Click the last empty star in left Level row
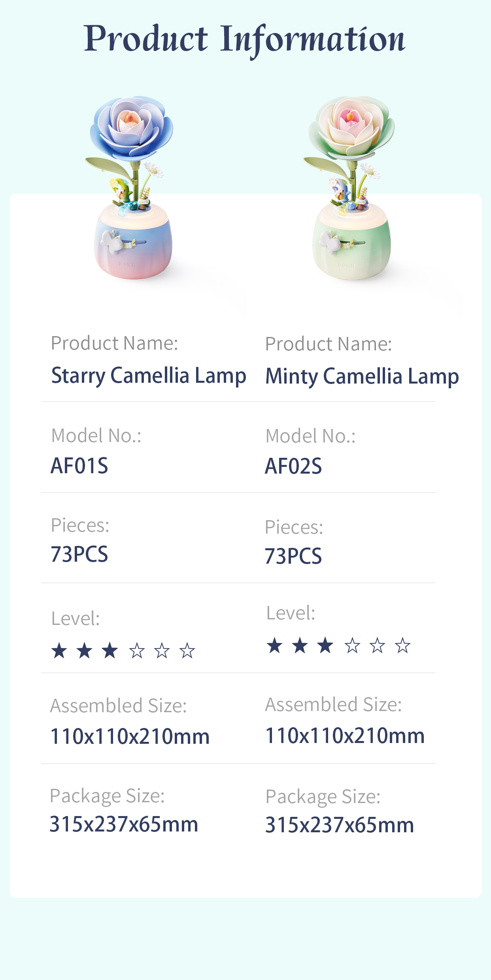This screenshot has width=491, height=980. 187,651
